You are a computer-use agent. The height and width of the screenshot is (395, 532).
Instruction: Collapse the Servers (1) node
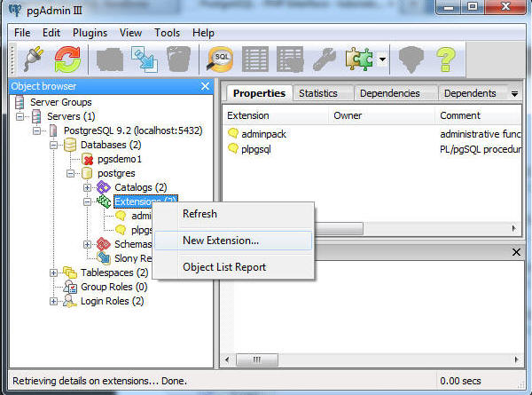coord(20,116)
